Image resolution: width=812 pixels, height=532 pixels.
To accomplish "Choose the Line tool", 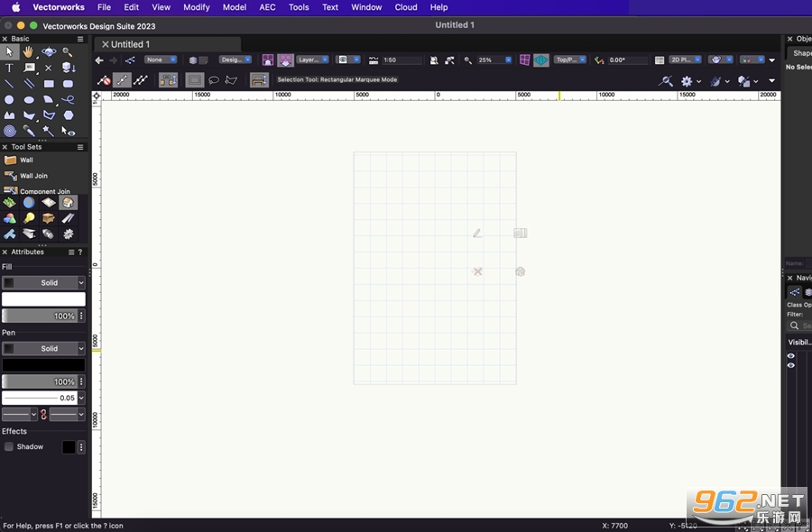I will tap(9, 83).
